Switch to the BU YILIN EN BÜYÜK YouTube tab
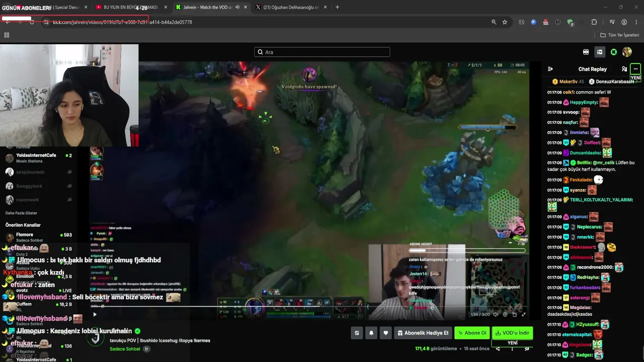The height and width of the screenshot is (362, 644). pos(131,7)
